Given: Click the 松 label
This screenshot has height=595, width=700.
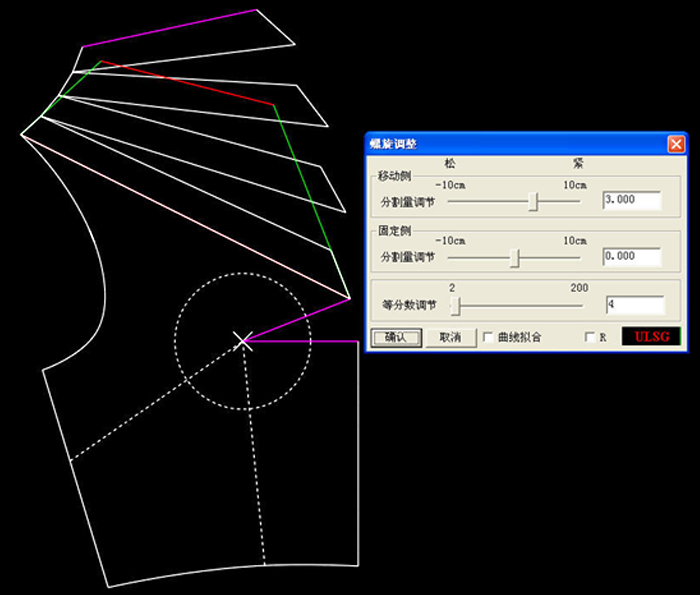Looking at the screenshot, I should tap(450, 164).
